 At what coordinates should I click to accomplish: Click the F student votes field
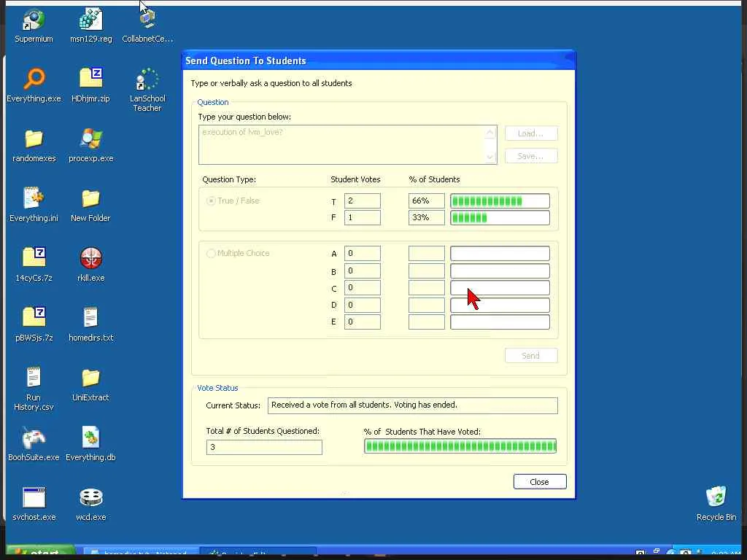coord(362,217)
